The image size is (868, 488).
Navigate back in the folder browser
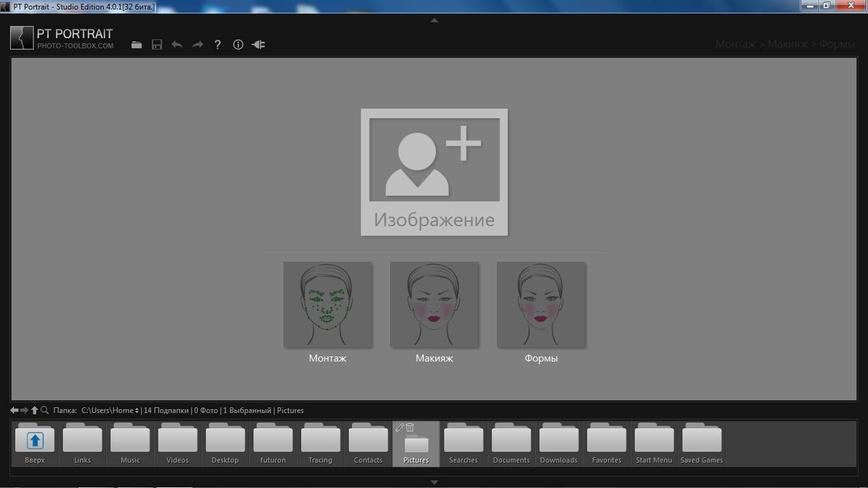click(x=15, y=410)
